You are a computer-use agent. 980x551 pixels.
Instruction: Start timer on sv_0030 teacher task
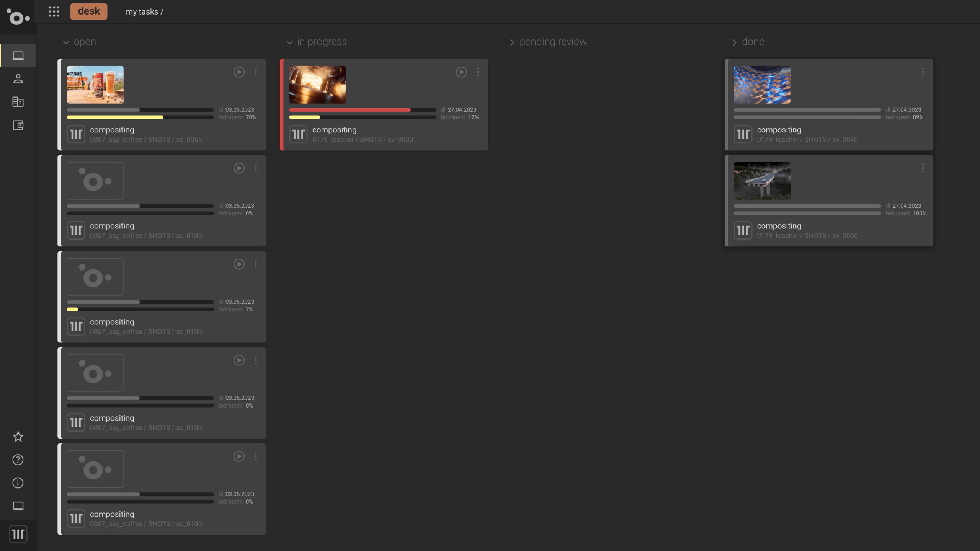click(461, 72)
